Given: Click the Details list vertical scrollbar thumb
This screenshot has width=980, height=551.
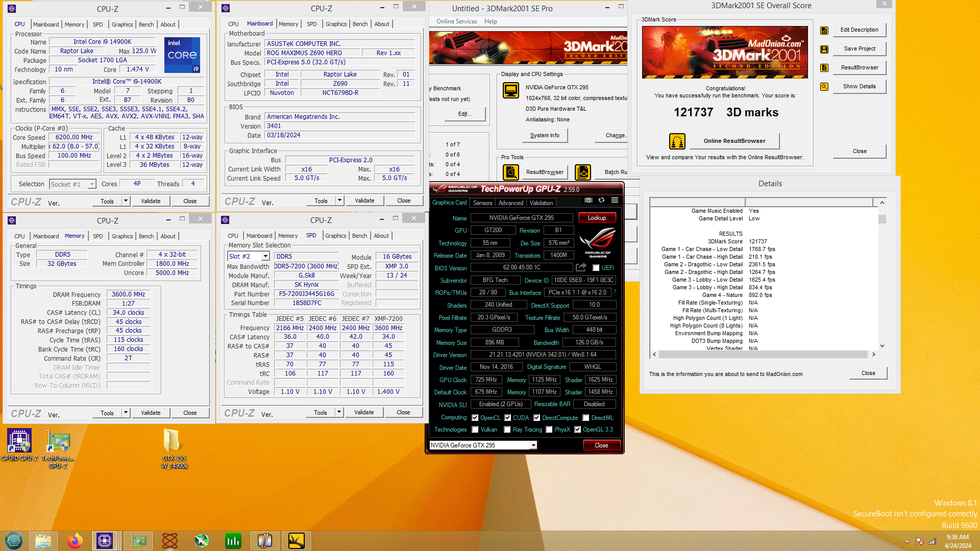Looking at the screenshot, I should (x=882, y=219).
